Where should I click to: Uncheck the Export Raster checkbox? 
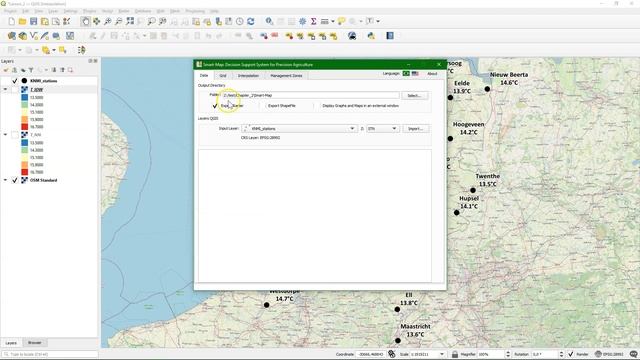point(215,106)
